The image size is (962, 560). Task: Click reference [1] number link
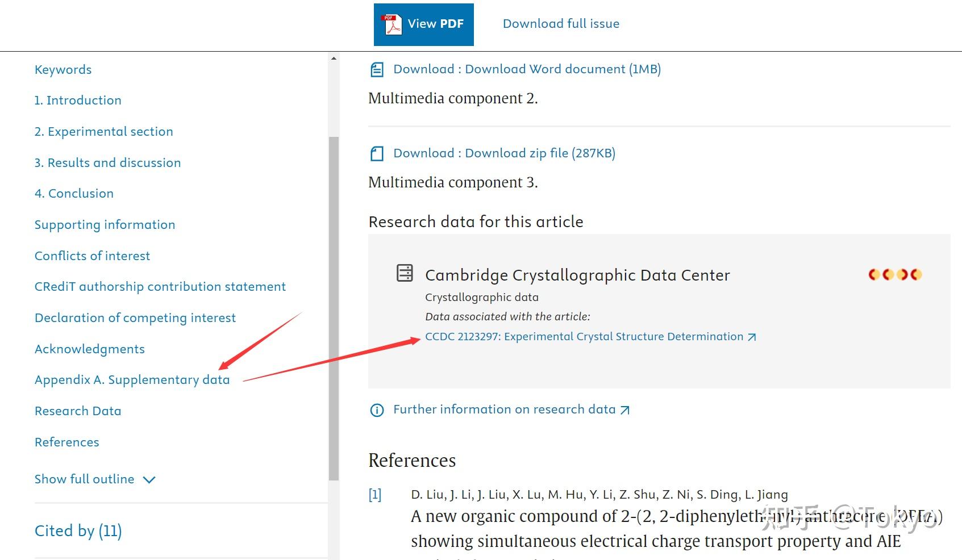375,495
